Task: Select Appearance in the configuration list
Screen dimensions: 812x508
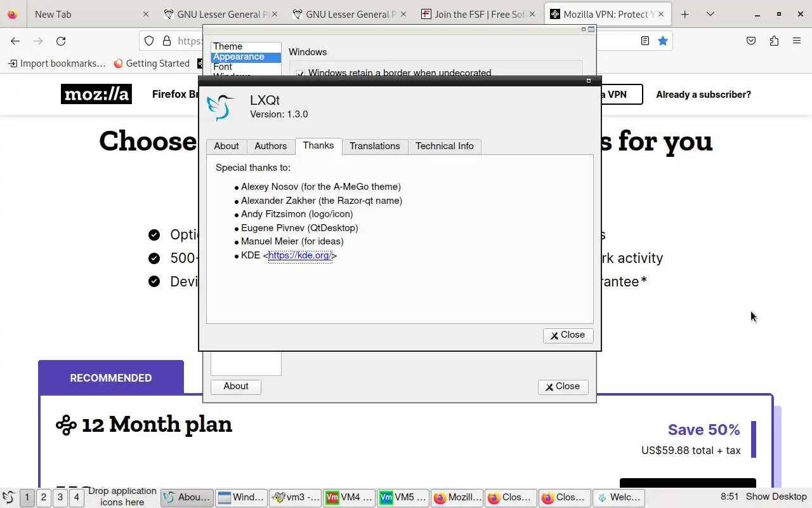Action: (x=246, y=57)
